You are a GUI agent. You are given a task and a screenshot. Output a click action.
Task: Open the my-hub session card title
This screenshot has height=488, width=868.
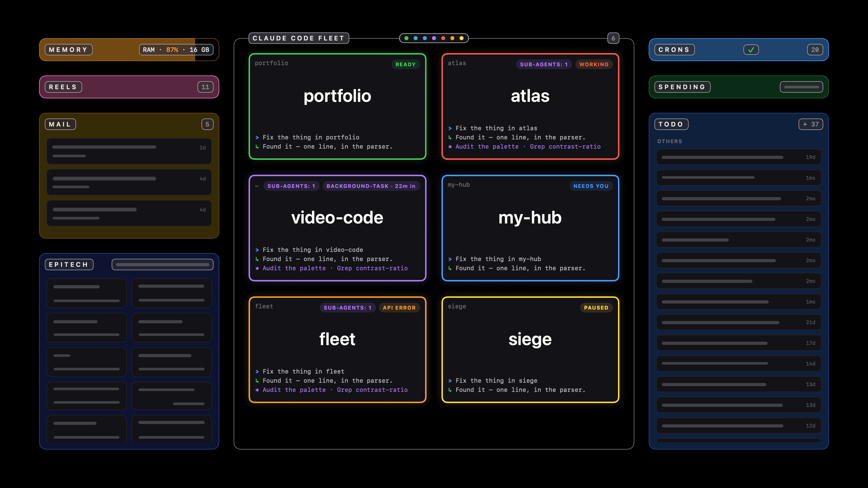(530, 217)
